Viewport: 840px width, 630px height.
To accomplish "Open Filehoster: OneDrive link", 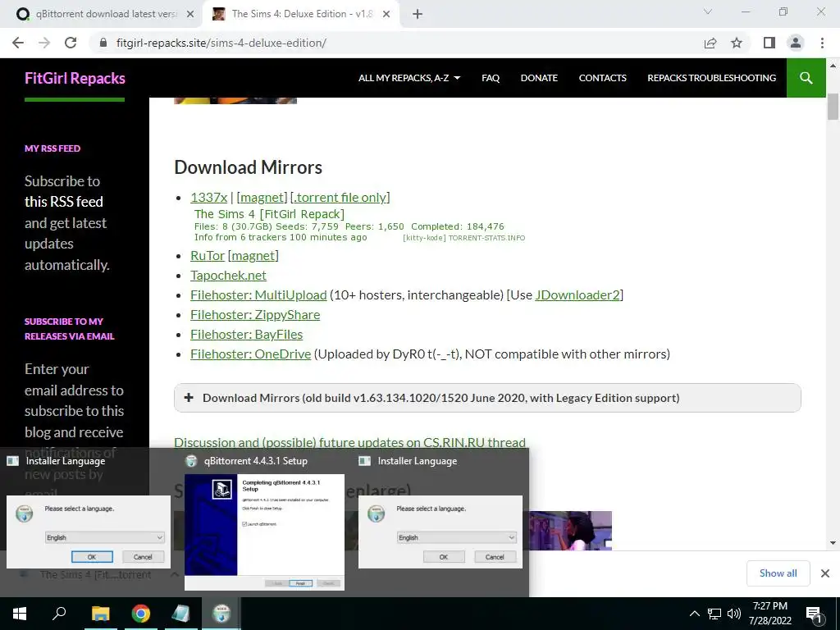I will pyautogui.click(x=251, y=354).
